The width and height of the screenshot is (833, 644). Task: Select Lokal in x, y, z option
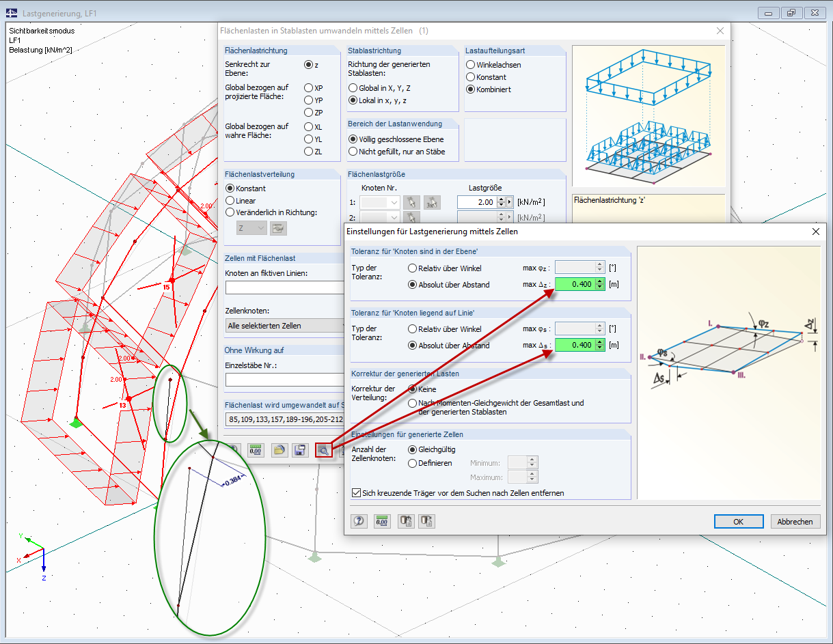click(x=353, y=100)
